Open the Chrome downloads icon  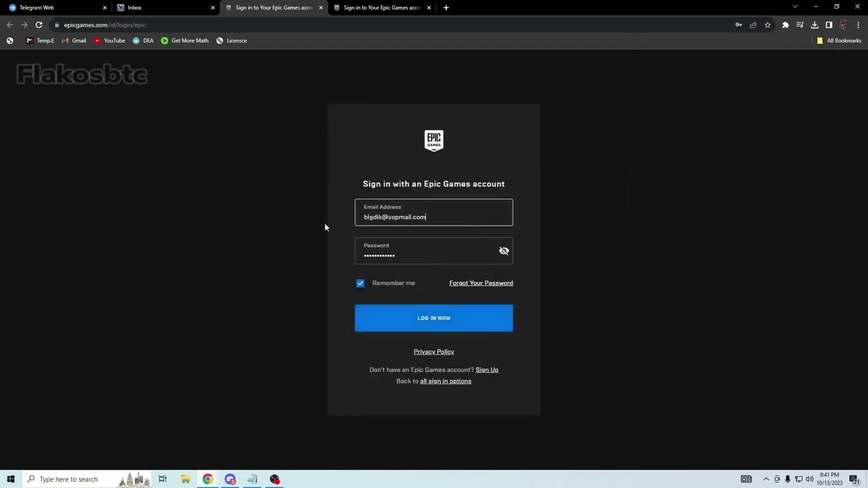click(814, 25)
